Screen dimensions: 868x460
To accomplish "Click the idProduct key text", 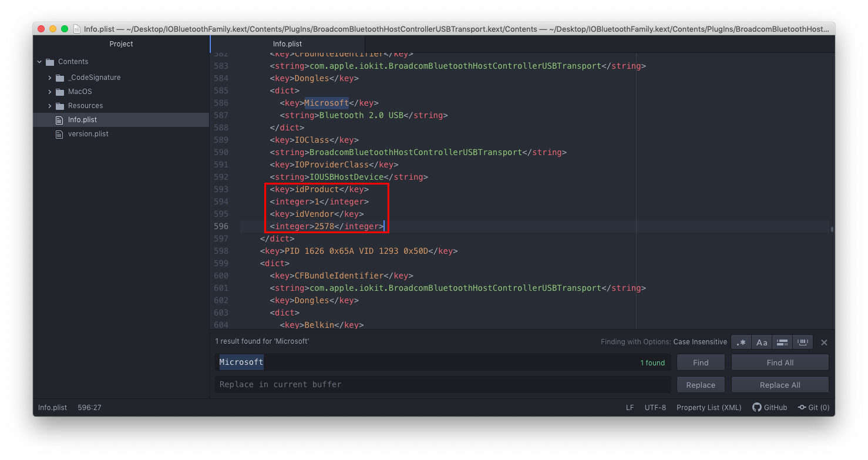I will 317,189.
